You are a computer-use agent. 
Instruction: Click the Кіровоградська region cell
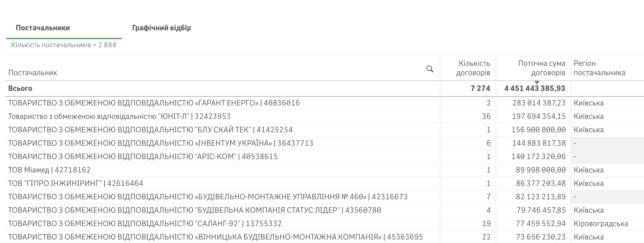(x=601, y=224)
